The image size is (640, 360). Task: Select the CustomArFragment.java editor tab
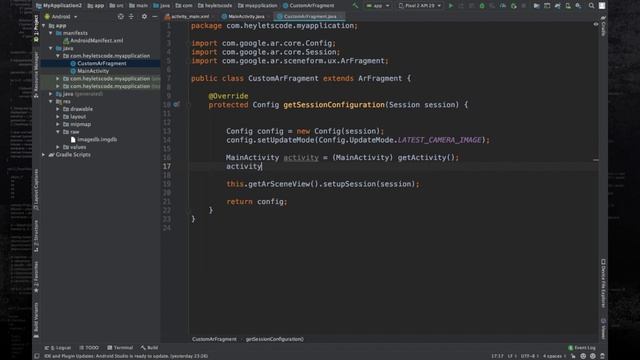click(x=308, y=17)
